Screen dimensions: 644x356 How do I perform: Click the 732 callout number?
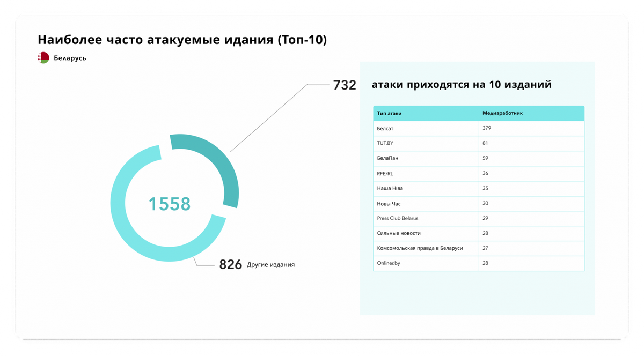point(345,85)
